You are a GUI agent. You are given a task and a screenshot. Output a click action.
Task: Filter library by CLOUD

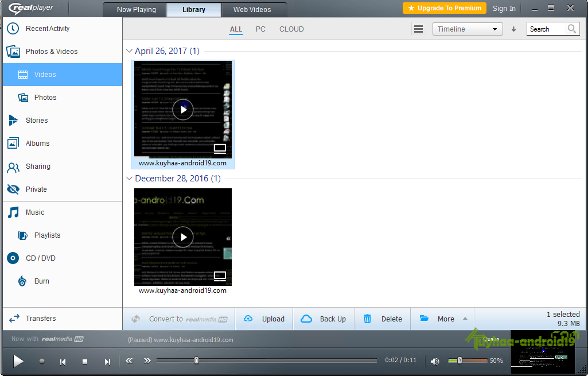291,29
